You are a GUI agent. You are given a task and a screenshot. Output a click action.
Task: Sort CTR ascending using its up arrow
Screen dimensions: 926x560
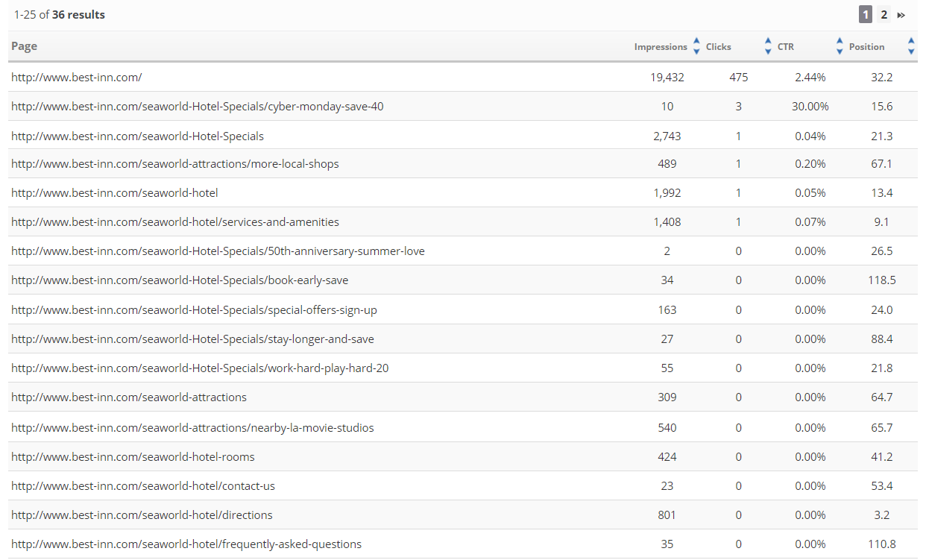840,41
